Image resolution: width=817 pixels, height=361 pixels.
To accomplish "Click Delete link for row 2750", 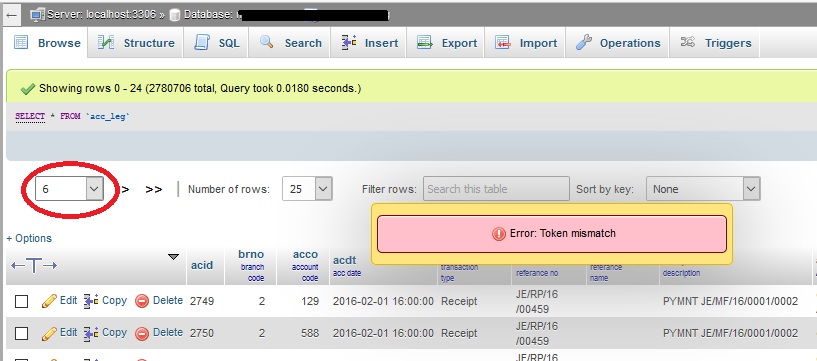I will tap(168, 332).
